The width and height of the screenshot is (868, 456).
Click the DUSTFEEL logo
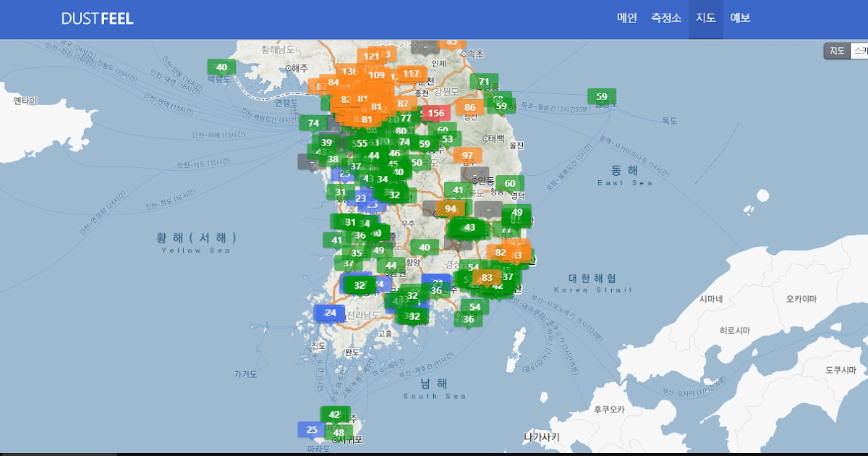click(x=98, y=19)
